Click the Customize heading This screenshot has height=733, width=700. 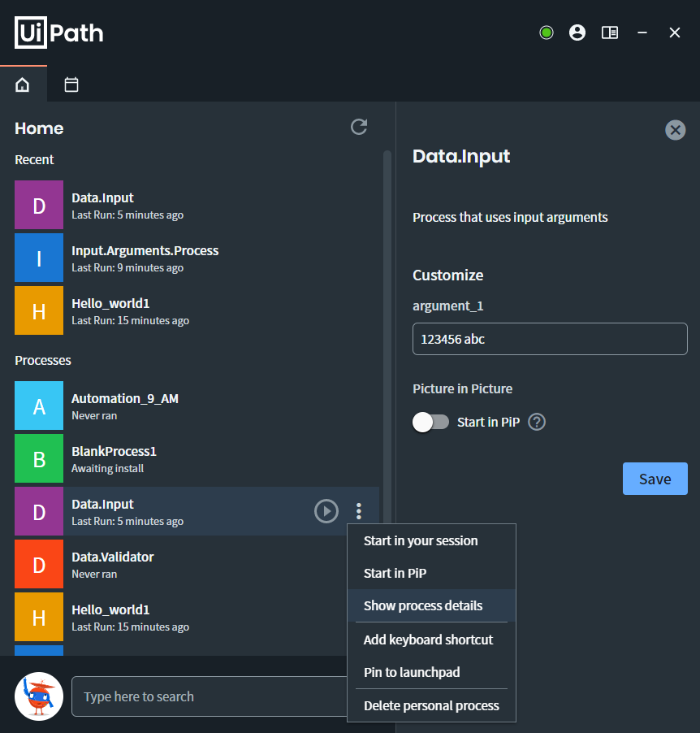coord(447,275)
